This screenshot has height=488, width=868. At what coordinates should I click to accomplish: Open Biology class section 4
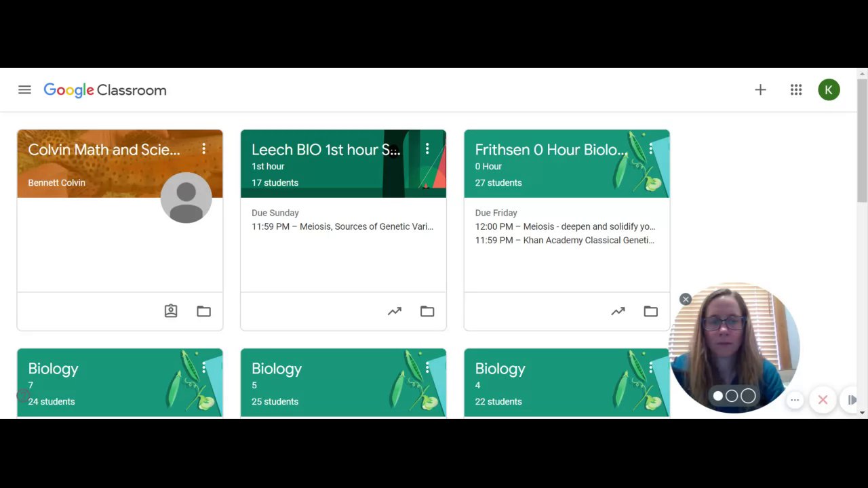point(500,369)
